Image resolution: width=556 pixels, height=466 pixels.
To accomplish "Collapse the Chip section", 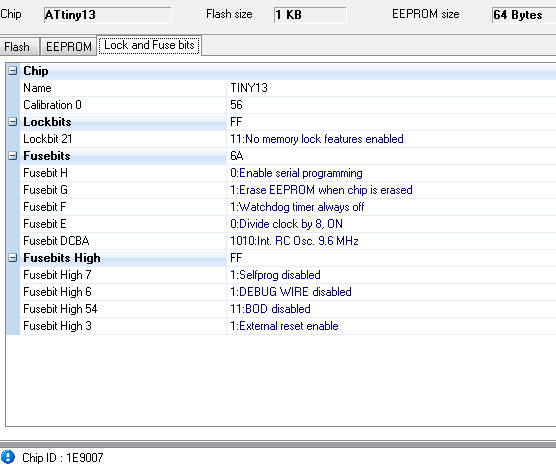I will tap(12, 71).
